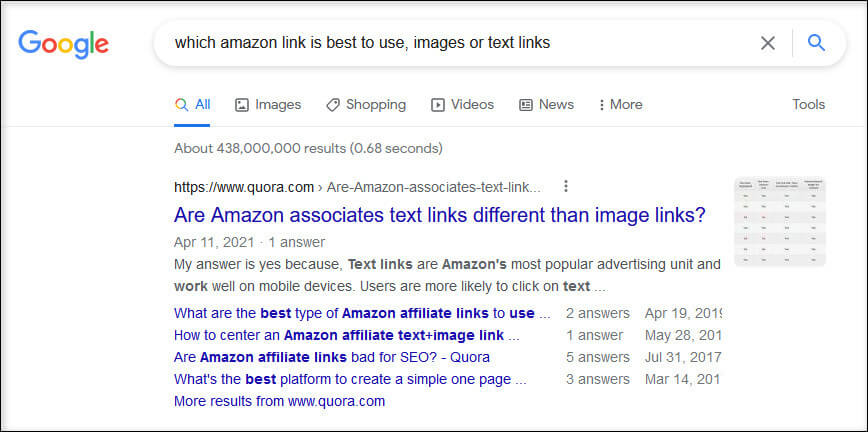Click the table thumbnail beside Quora result
868x432 pixels.
coord(779,222)
